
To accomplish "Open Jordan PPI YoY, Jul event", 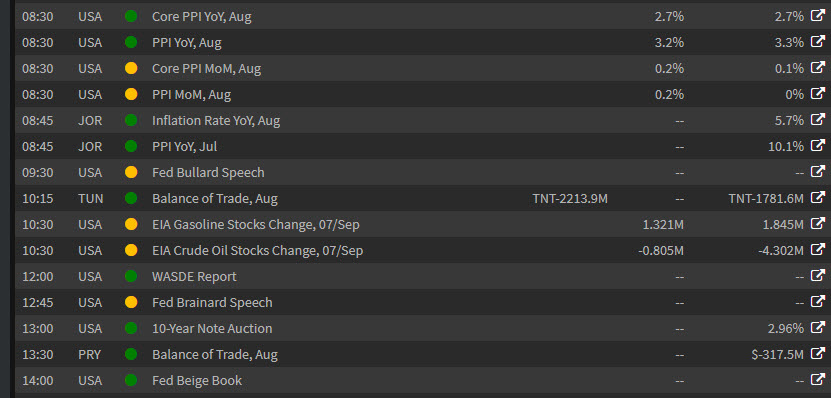I will pyautogui.click(x=184, y=147).
